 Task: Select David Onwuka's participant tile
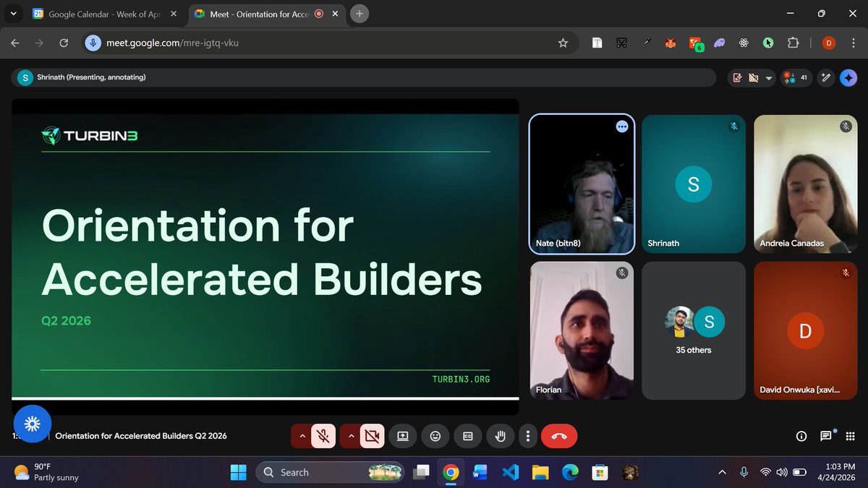(806, 330)
